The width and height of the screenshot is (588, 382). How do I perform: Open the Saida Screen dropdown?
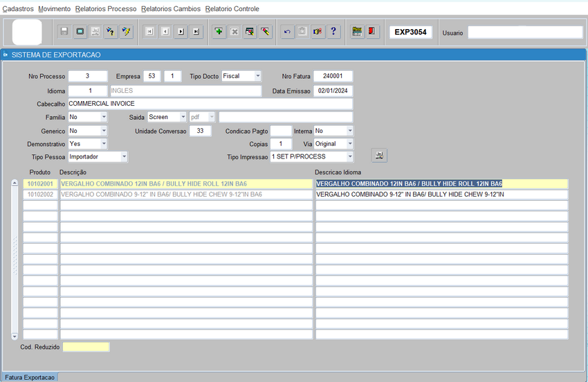point(183,117)
